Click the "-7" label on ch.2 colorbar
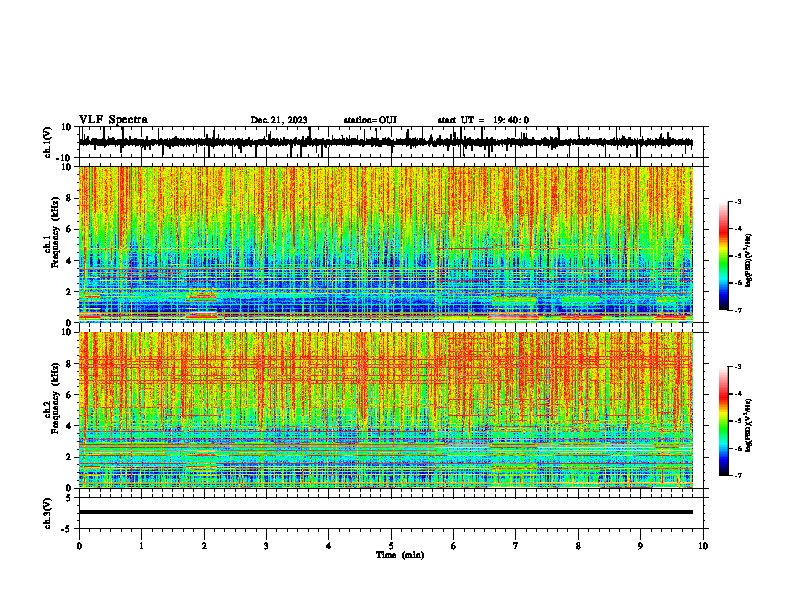Viewport: 792px width, 612px height. [737, 475]
